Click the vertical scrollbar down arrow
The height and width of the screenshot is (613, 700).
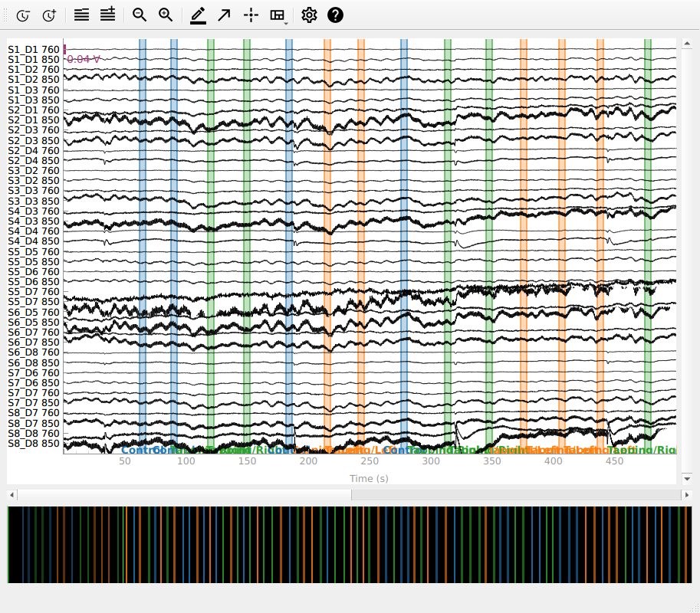coord(686,478)
